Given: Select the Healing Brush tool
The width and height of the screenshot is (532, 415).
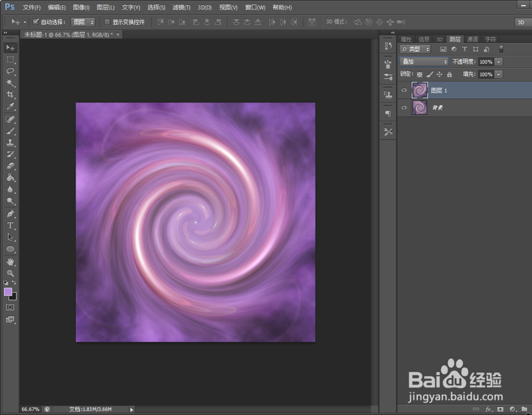Looking at the screenshot, I should [x=11, y=119].
